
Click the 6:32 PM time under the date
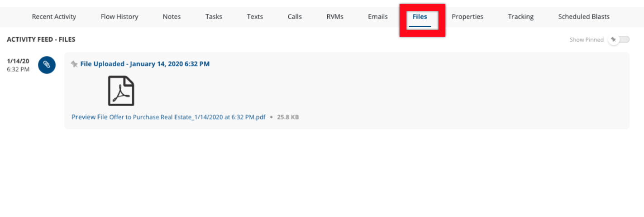18,69
